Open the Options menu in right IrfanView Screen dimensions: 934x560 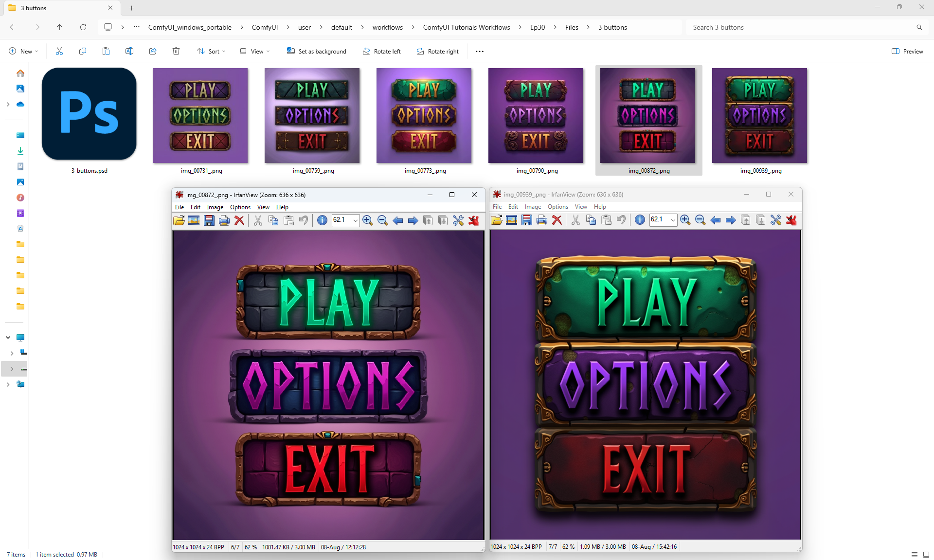click(x=557, y=207)
